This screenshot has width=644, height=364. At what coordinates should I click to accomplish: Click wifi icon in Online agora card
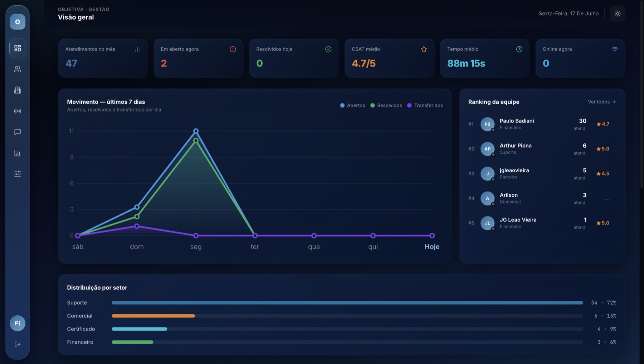615,49
